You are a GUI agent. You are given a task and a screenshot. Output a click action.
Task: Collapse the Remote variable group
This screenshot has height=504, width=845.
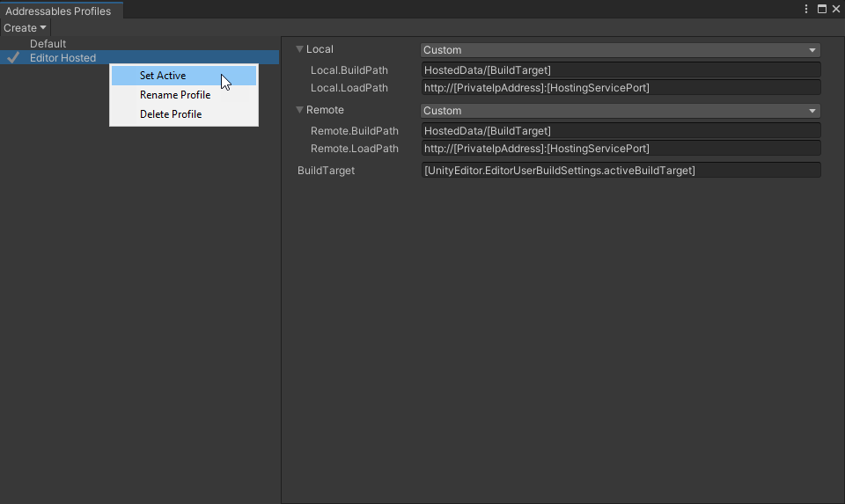(x=299, y=110)
